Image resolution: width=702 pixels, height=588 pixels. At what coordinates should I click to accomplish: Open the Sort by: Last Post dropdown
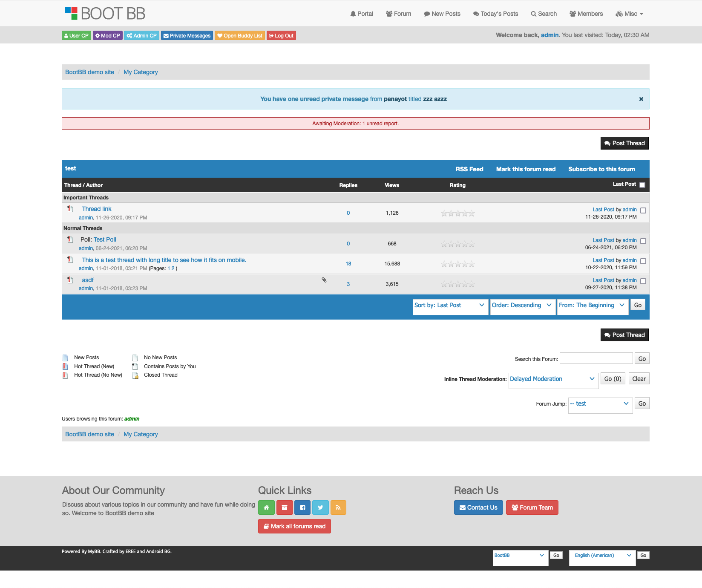(x=450, y=306)
